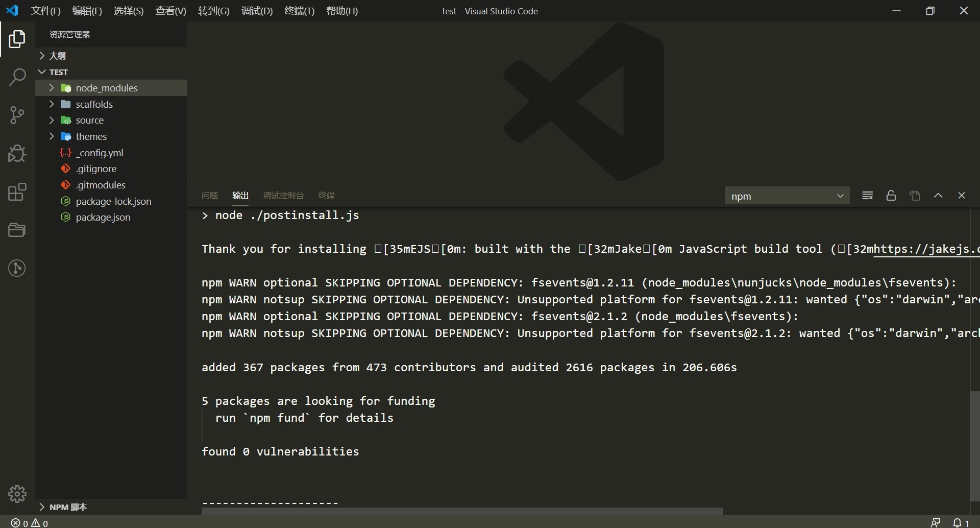Click the 资源管理器 sidebar title
980x528 pixels.
(x=69, y=34)
